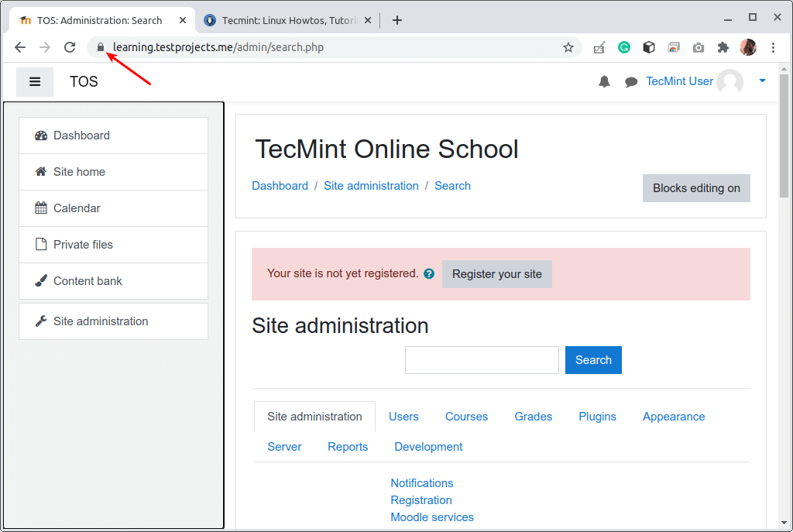Viewport: 793px width, 532px height.
Task: Click the browser back arrow
Action: 20,47
